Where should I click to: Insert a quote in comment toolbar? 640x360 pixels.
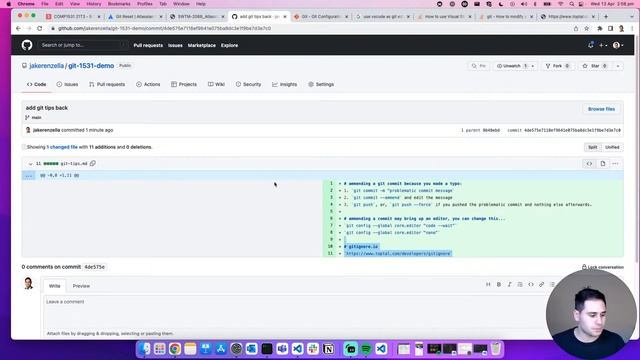pyautogui.click(x=520, y=284)
